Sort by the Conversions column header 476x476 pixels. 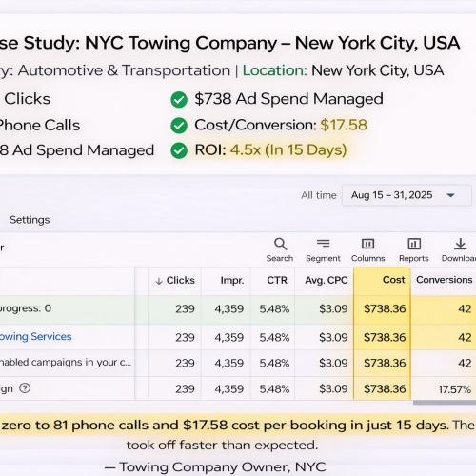click(x=445, y=280)
